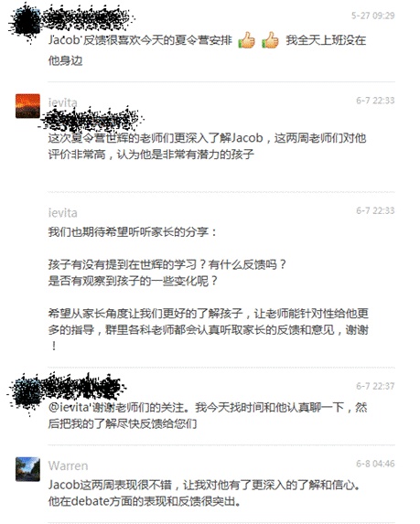Viewport: 420px width, 524px height.
Task: Click the 5-27 09:29 timestamp
Action: coord(372,16)
